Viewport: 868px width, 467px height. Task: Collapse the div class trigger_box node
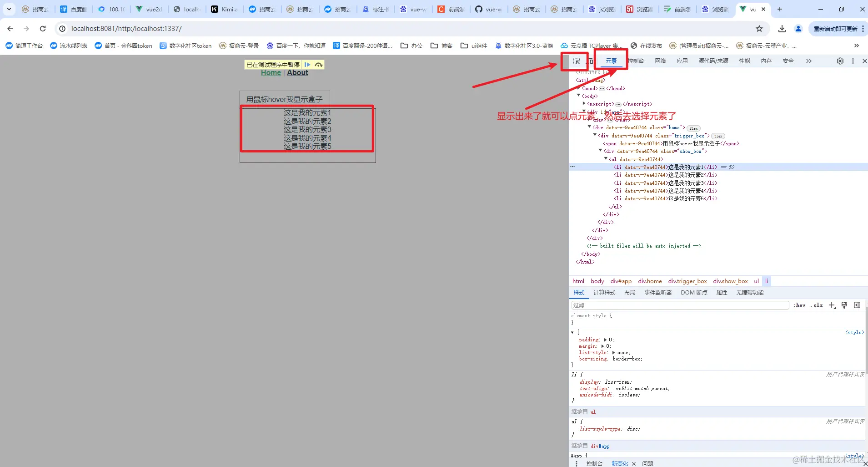(595, 135)
